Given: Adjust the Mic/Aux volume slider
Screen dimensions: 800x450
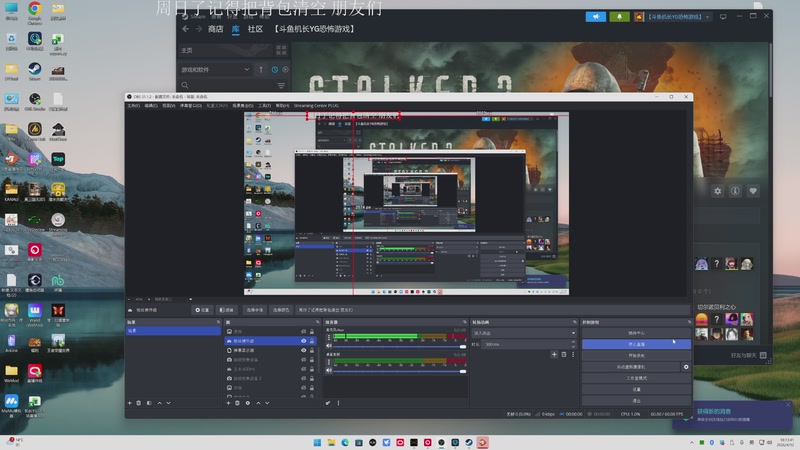Looking at the screenshot, I should 399,346.
